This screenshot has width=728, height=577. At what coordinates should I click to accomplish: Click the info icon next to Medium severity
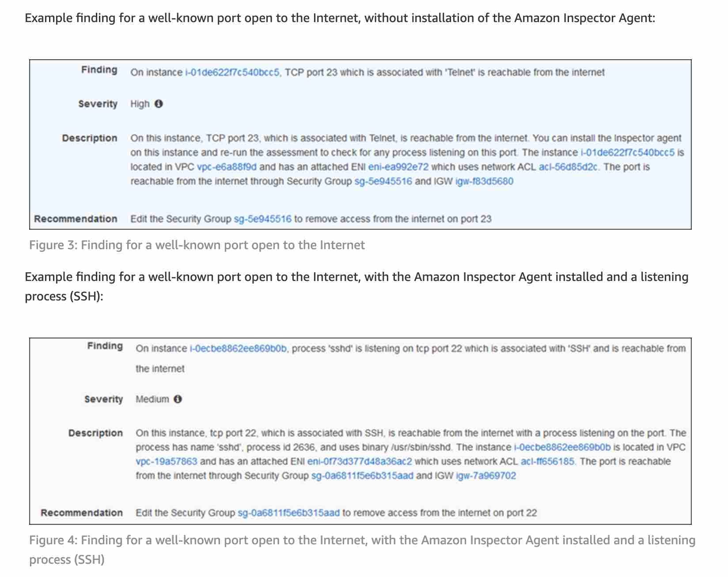point(178,399)
